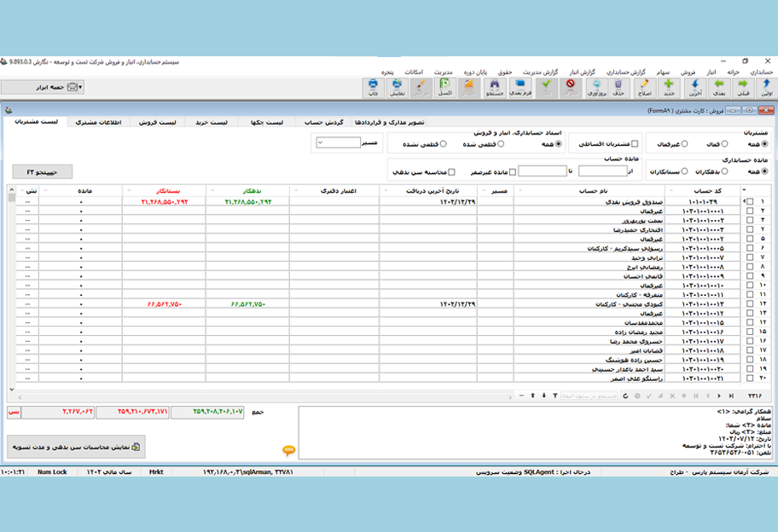The width and height of the screenshot is (778, 532).
Task: Click the grid navigator down arrow icon
Action: [543, 396]
